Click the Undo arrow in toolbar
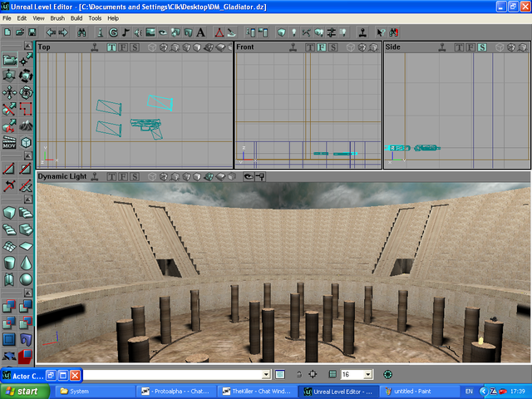Viewport: 532px width, 399px height. (50, 32)
